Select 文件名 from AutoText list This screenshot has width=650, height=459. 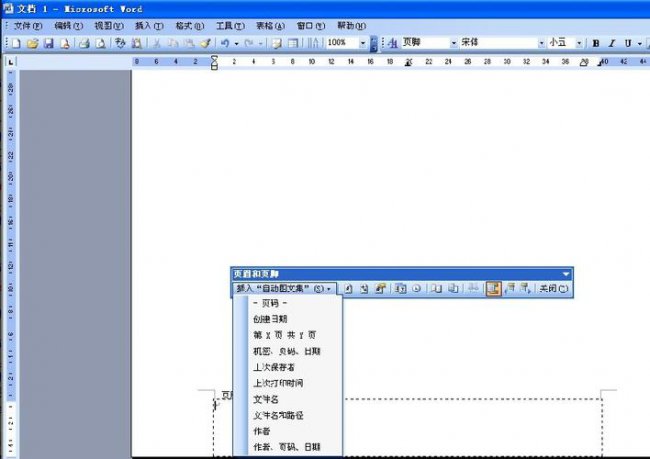(x=266, y=399)
